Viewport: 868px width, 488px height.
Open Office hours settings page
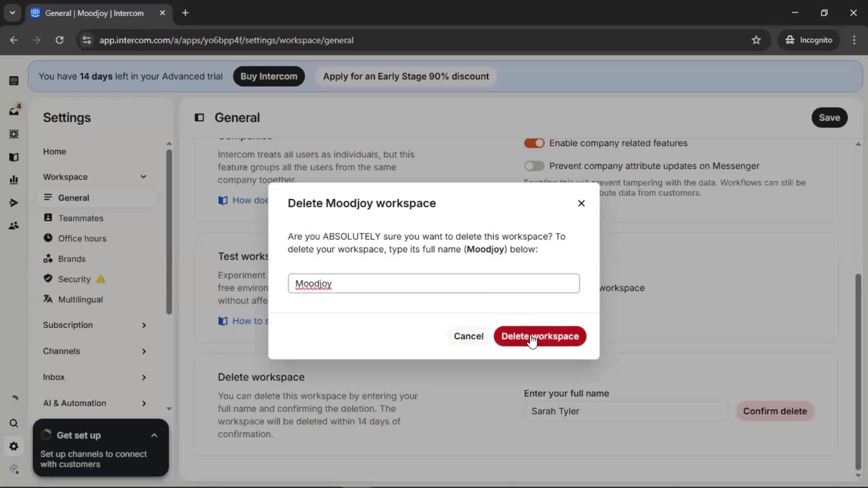point(82,239)
